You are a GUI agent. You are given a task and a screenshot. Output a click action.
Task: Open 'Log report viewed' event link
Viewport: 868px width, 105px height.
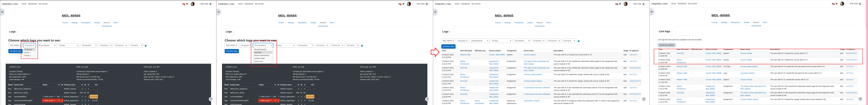747,73
